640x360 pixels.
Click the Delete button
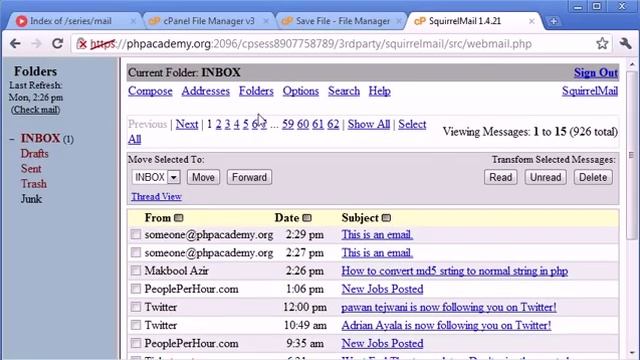pos(593,177)
